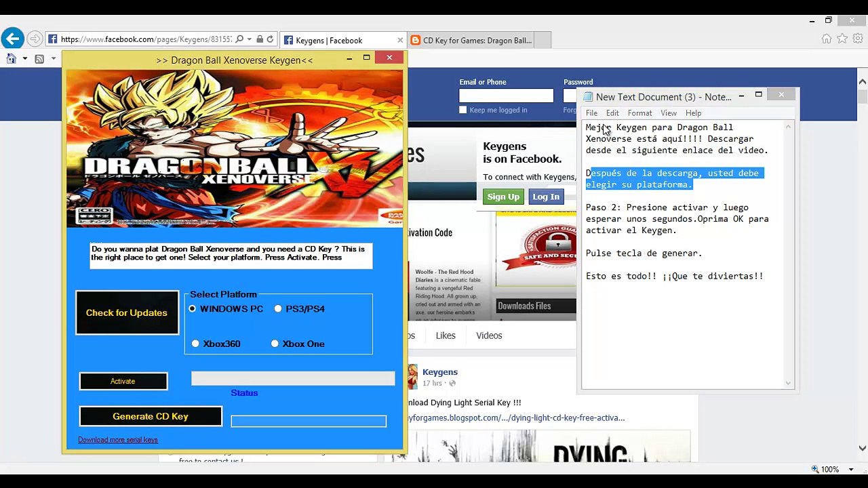Click the search magnifier in the address bar
The image size is (868, 488).
click(239, 39)
